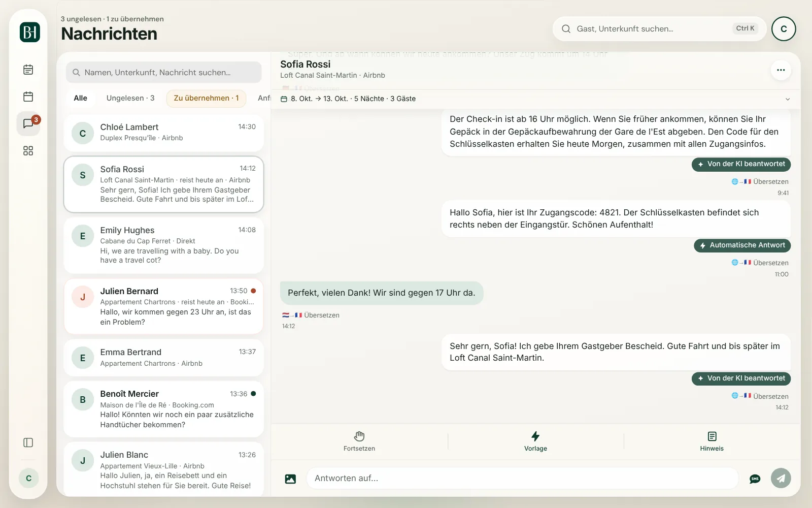
Task: Toggle sidebar panel collapse icon
Action: click(28, 442)
